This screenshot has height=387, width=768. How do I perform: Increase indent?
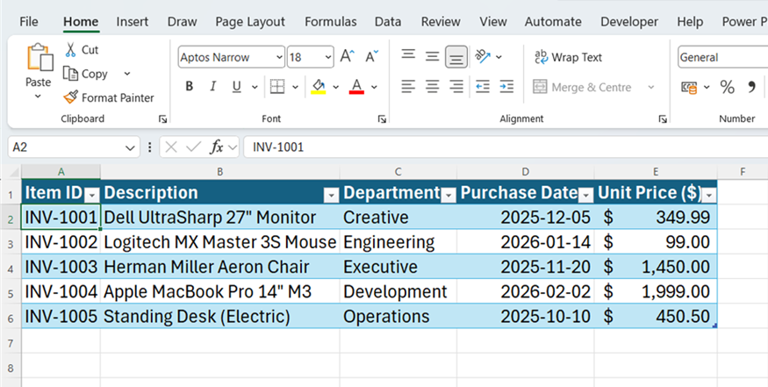pyautogui.click(x=506, y=87)
